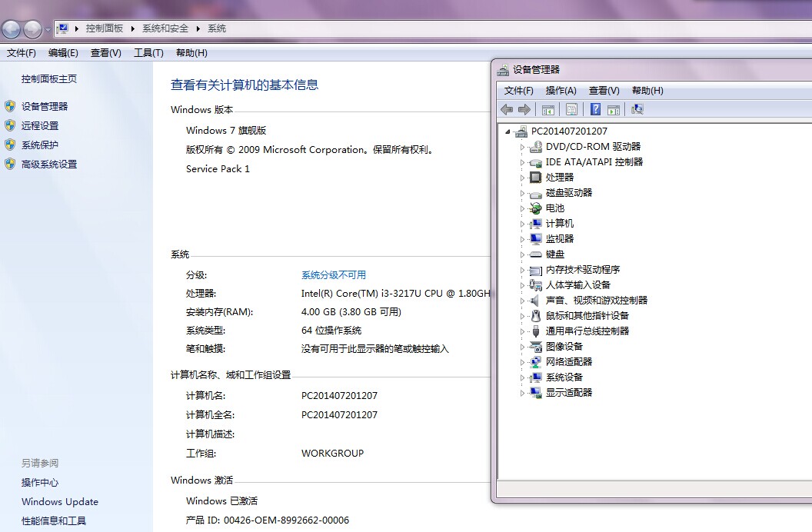Collapse the PC201407201207 root node
The height and width of the screenshot is (532, 812).
click(508, 131)
